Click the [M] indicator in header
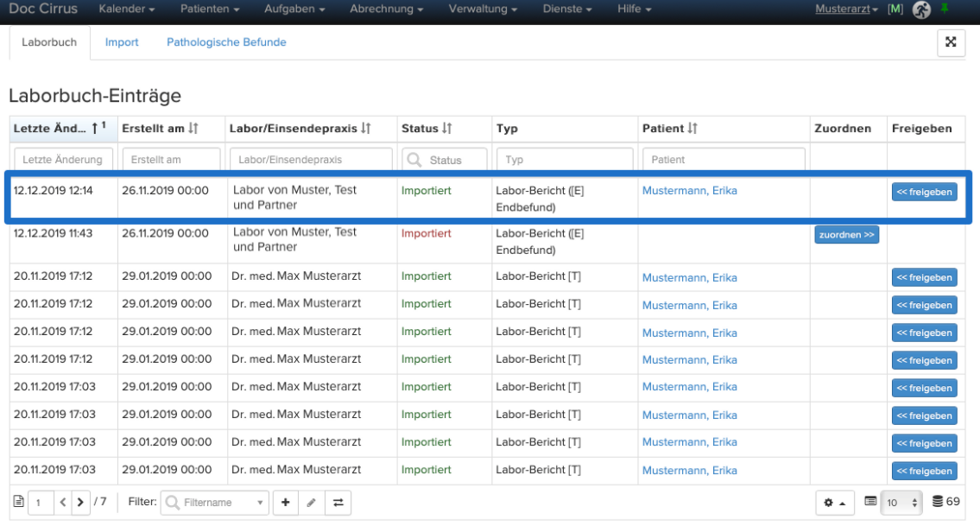This screenshot has width=980, height=526. coord(895,9)
